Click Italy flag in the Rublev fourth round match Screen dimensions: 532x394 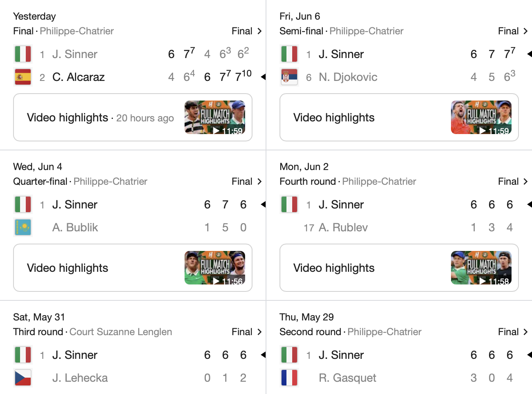(x=289, y=204)
